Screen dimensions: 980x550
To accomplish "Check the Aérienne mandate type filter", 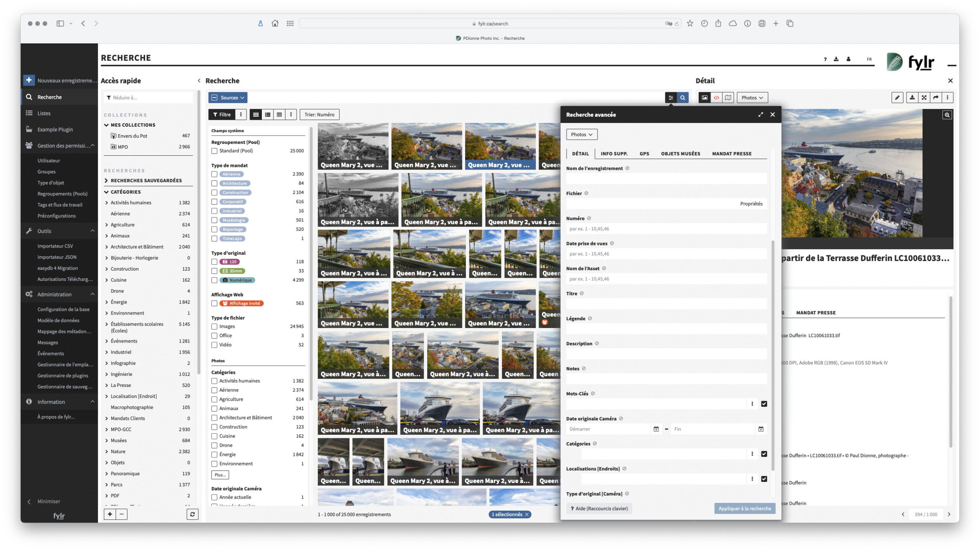I will click(x=214, y=174).
